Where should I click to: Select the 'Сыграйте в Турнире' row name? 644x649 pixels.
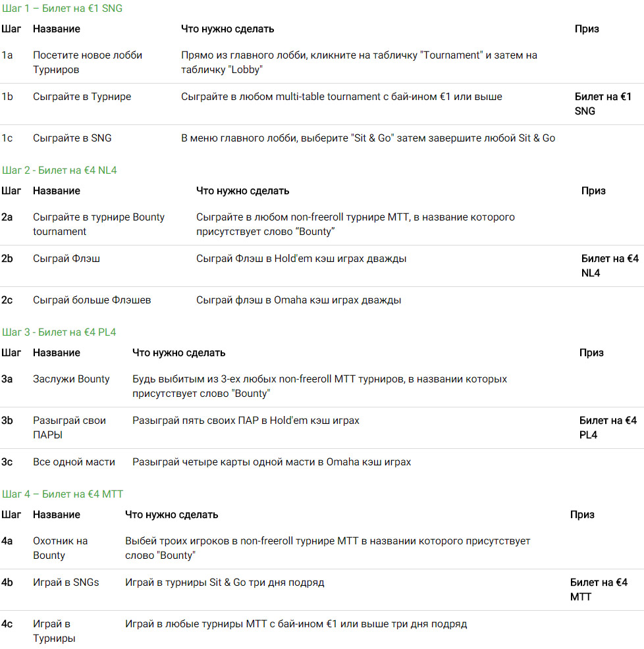point(82,97)
